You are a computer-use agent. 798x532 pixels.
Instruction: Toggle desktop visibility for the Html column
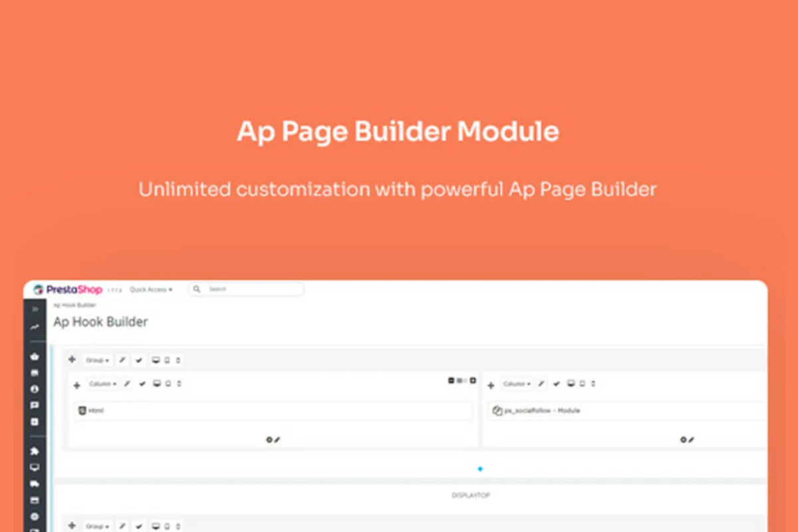pos(156,384)
